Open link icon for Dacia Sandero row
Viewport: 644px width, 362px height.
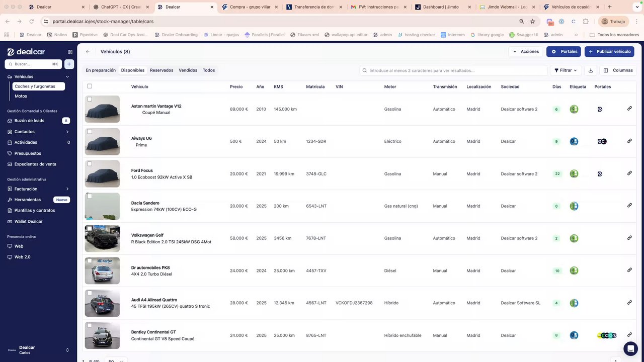click(629, 205)
